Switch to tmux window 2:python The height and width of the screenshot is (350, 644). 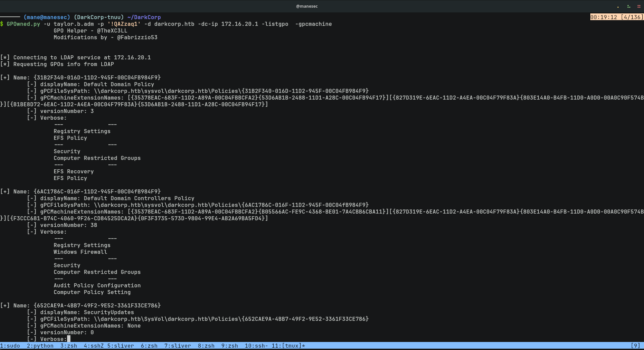point(40,346)
